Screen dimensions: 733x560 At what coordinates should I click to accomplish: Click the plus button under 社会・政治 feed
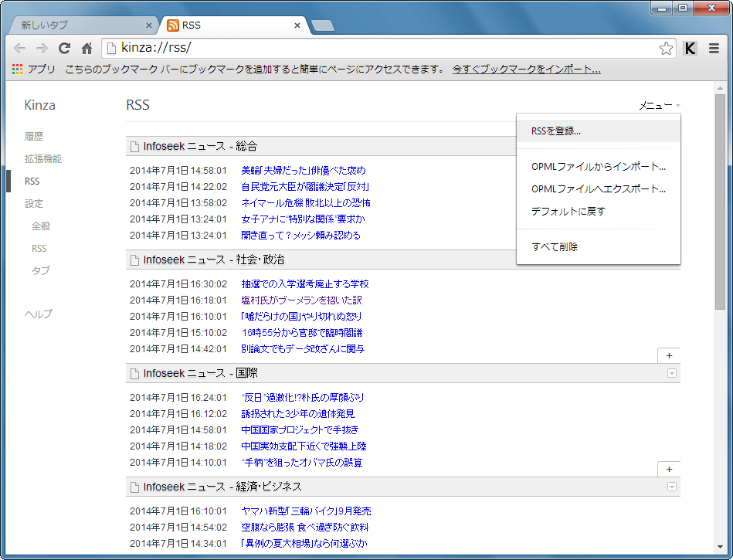click(x=668, y=355)
